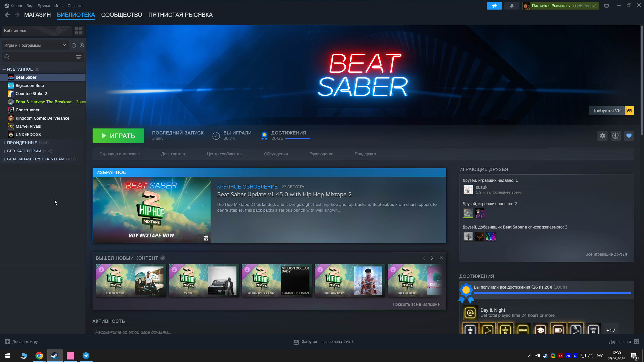Open the Игры menu
Image resolution: width=644 pixels, height=362 pixels.
59,6
